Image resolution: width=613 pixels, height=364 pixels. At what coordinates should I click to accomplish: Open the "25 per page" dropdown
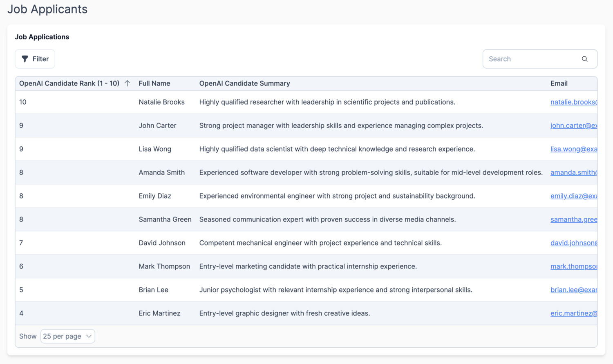[67, 336]
